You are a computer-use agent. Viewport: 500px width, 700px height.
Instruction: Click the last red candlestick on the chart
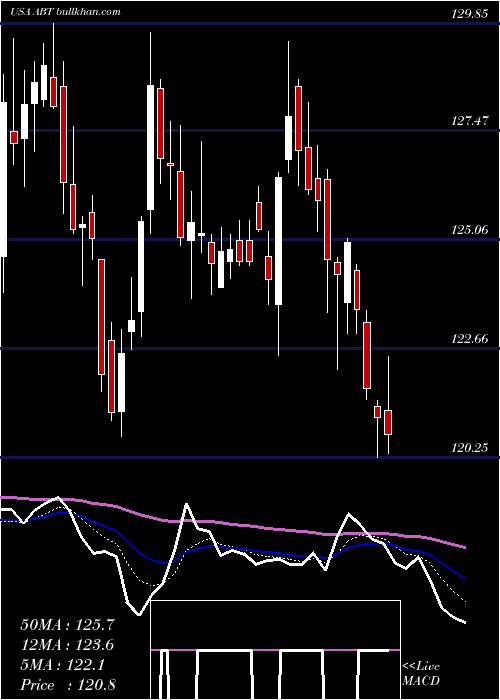388,422
